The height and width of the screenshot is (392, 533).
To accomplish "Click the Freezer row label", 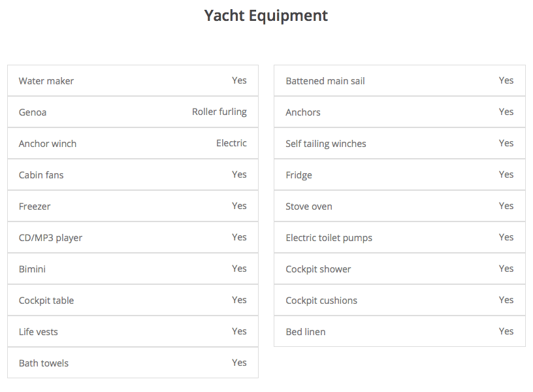I will [35, 206].
